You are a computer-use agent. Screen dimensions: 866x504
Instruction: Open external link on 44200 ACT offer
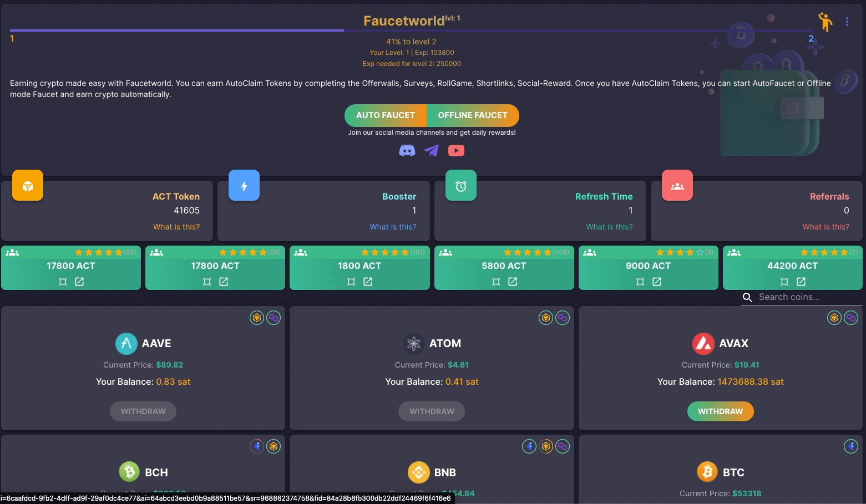(801, 282)
